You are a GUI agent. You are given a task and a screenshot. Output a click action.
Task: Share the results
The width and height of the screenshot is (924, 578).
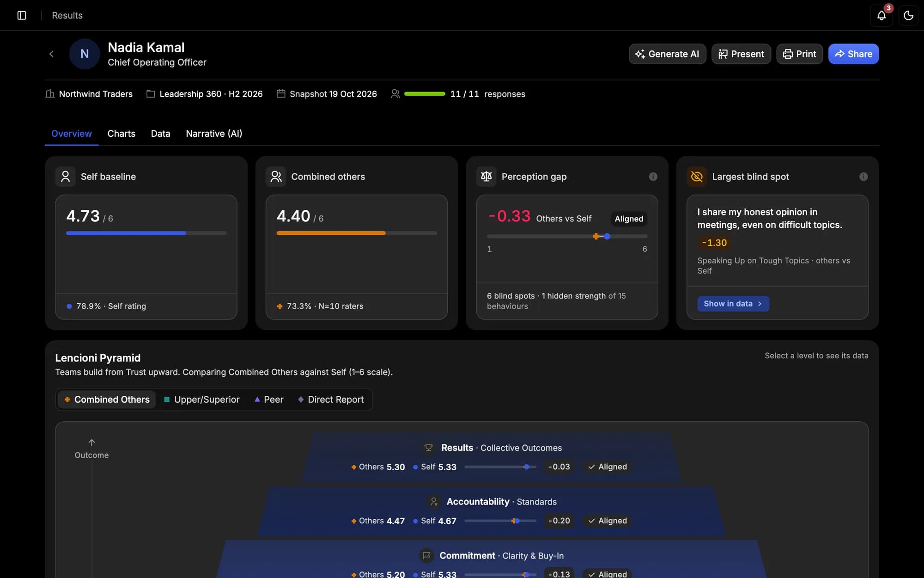(853, 54)
